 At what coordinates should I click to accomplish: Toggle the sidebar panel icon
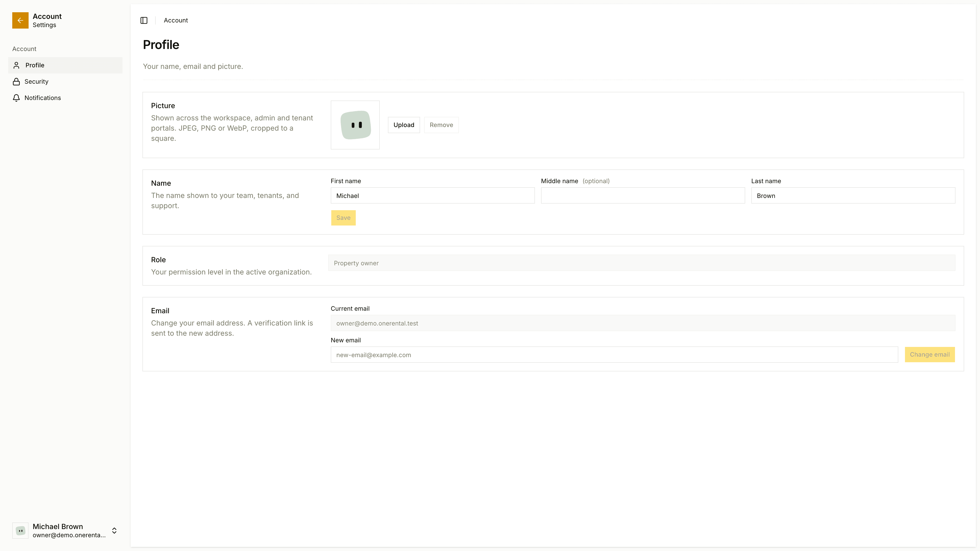pyautogui.click(x=144, y=20)
